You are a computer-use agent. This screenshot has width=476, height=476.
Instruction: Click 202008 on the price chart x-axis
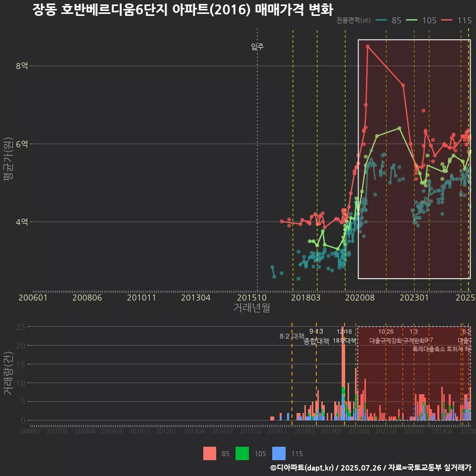360,297
